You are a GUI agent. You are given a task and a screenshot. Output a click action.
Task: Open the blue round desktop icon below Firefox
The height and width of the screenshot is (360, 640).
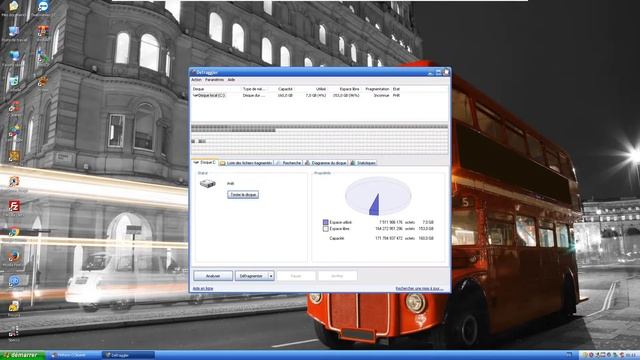click(x=13, y=282)
